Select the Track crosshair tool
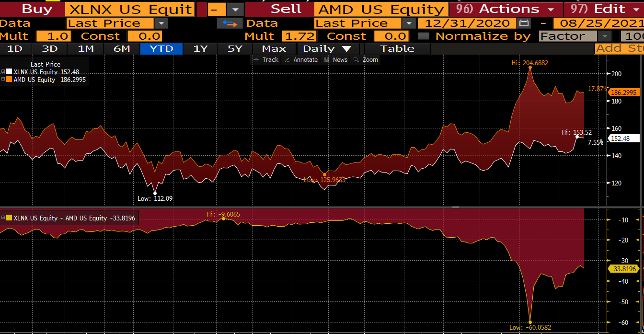The width and height of the screenshot is (644, 334). [265, 59]
